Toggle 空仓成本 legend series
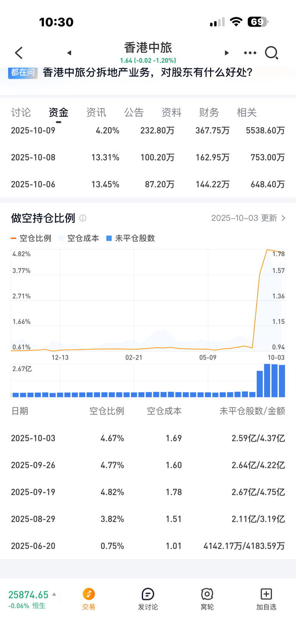 79,238
